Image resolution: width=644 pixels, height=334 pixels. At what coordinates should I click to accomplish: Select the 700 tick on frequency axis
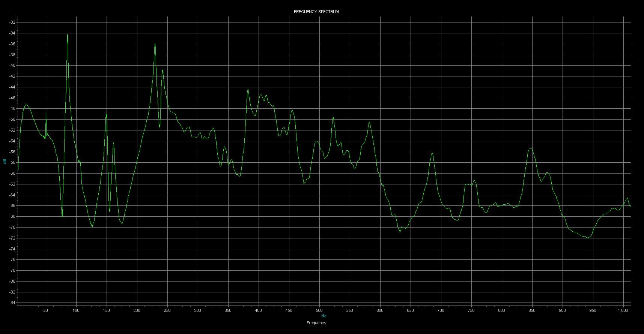click(441, 310)
